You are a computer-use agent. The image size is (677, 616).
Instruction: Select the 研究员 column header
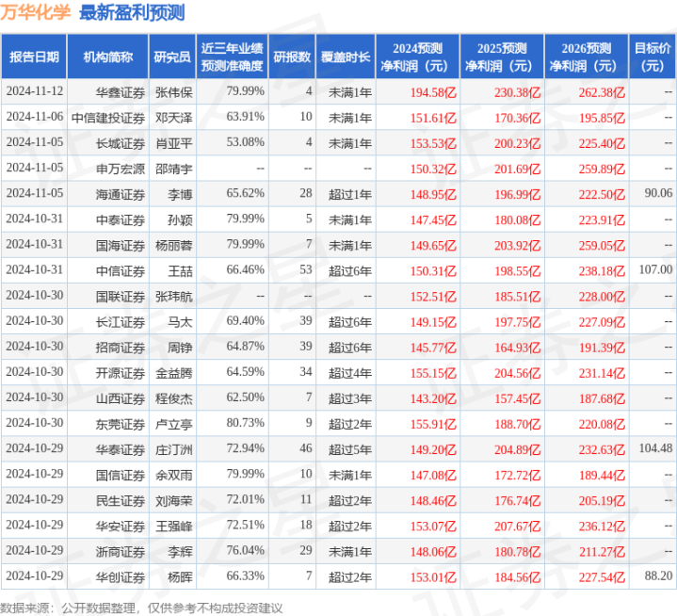(172, 57)
